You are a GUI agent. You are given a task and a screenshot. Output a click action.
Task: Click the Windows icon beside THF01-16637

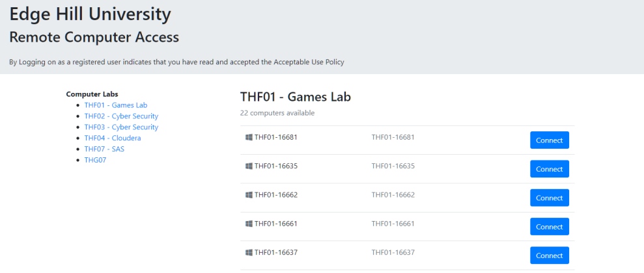[249, 252]
